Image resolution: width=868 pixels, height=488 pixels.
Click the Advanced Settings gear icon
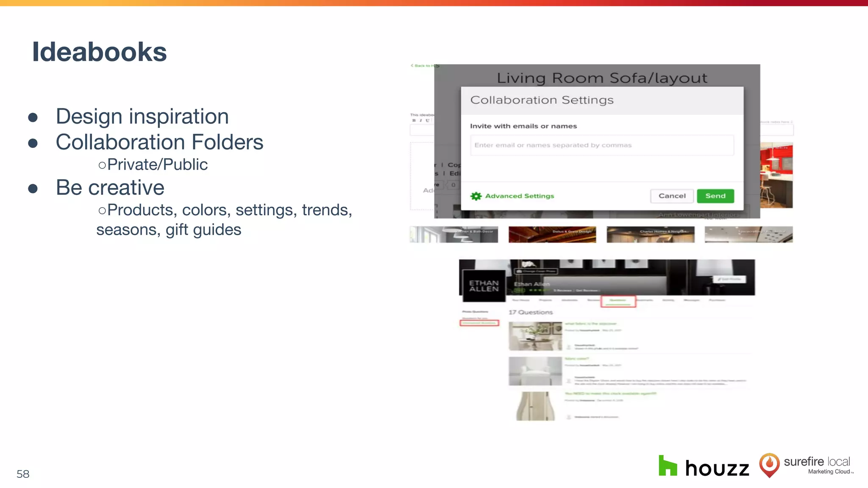pyautogui.click(x=476, y=196)
